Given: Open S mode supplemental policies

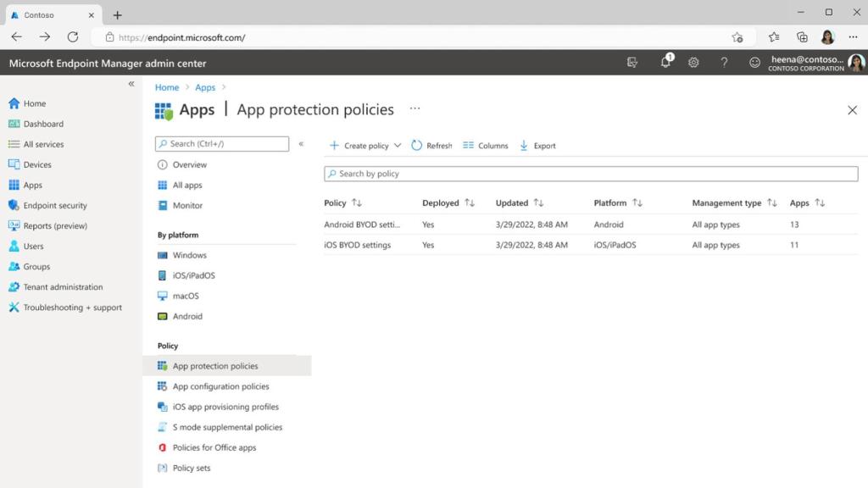Looking at the screenshot, I should click(220, 427).
